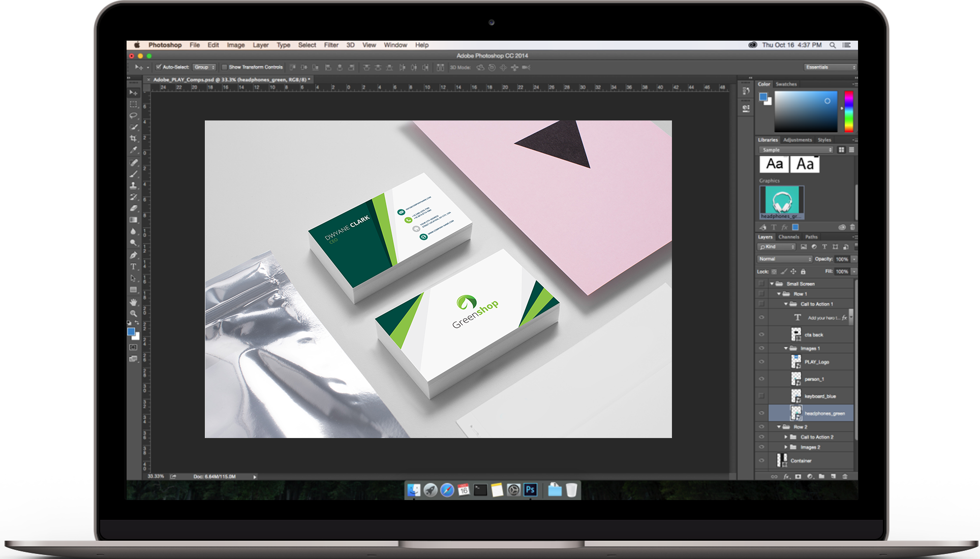Expand the Images 2 group
The image size is (980, 559).
pos(786,447)
